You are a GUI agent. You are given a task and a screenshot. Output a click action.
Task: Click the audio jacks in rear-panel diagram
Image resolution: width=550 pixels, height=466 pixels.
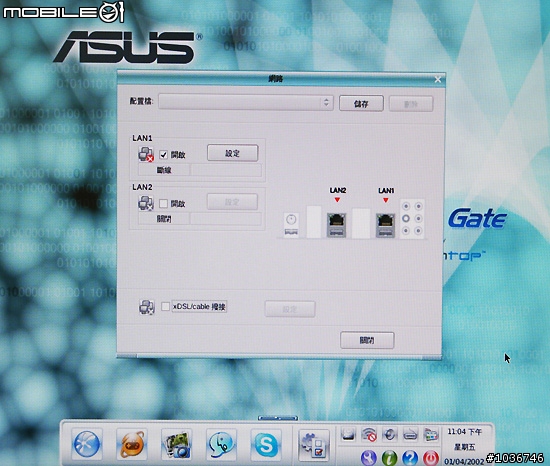coord(412,218)
